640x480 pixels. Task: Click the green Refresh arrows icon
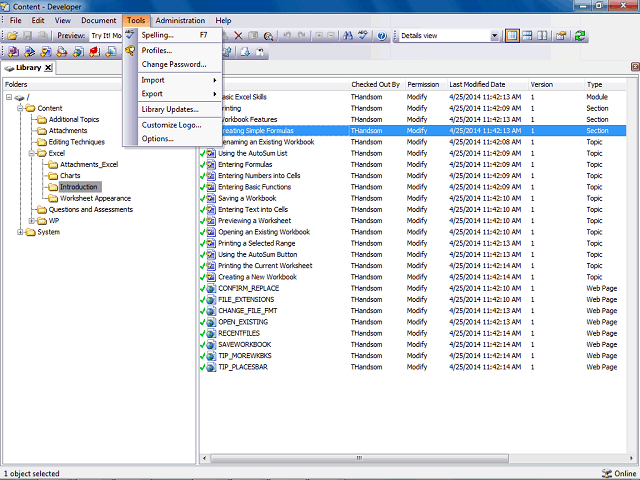coord(580,36)
